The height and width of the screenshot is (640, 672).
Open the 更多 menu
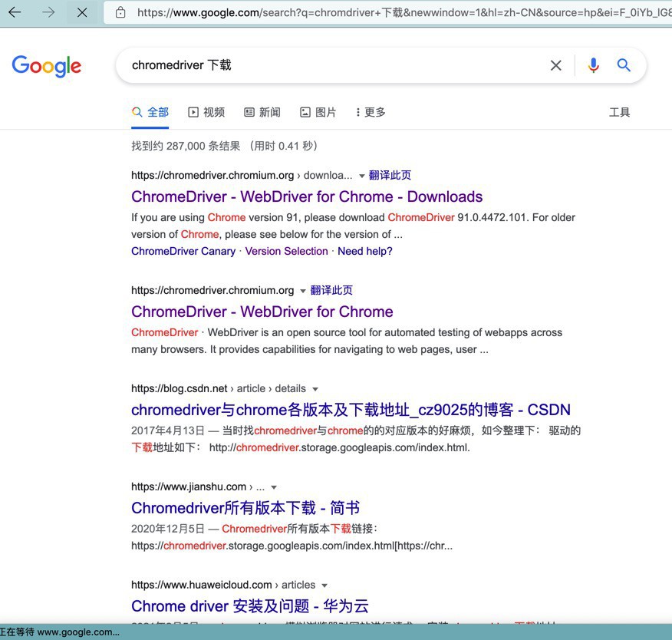tap(371, 112)
